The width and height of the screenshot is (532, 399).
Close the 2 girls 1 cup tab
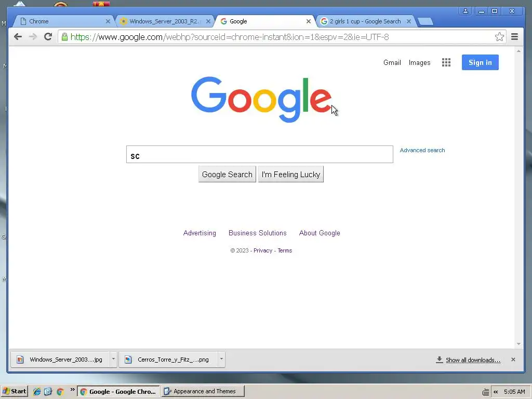409,21
